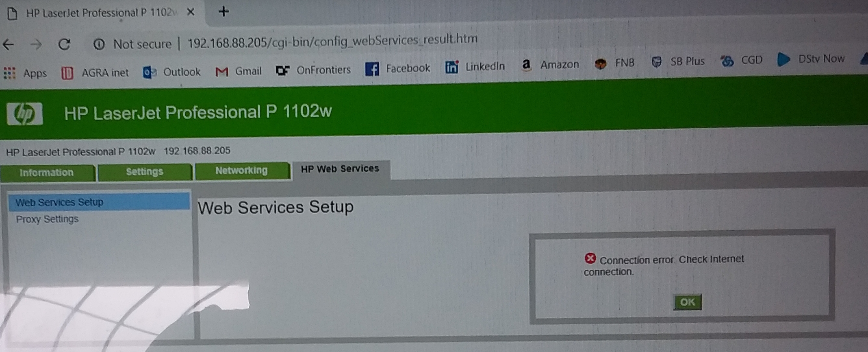Open the Facebook bookmark
The image size is (868, 352).
click(x=397, y=68)
